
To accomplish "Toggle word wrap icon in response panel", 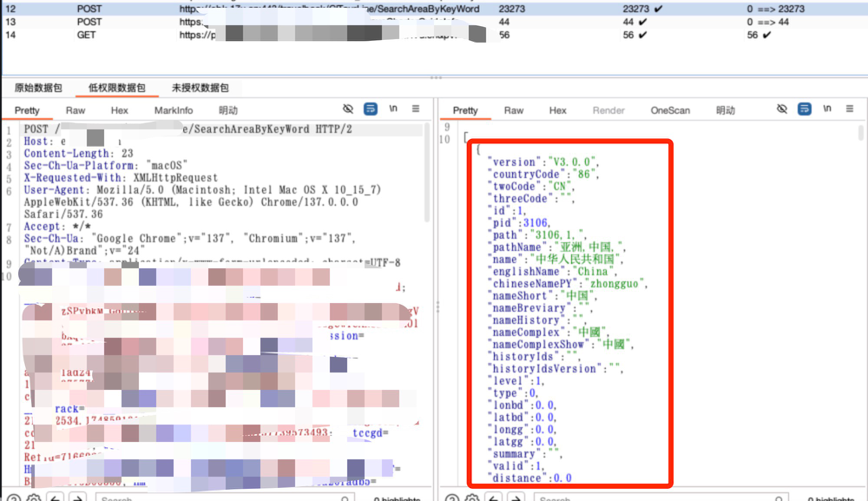I will click(805, 109).
